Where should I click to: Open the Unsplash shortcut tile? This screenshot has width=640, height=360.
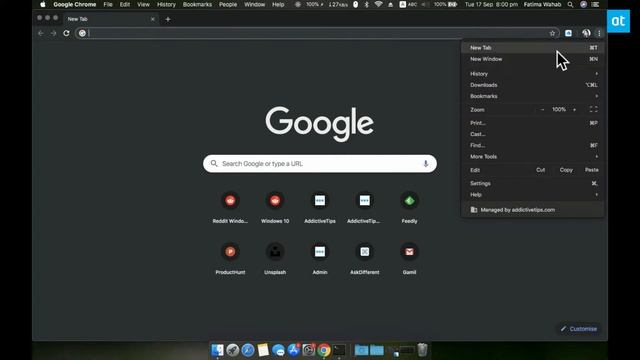(x=275, y=259)
